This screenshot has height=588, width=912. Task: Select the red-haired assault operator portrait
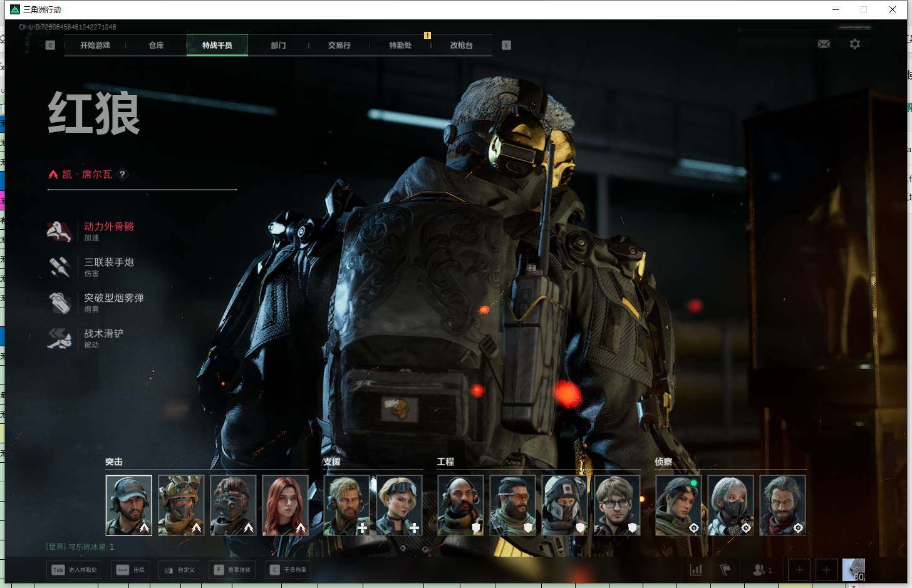[286, 505]
